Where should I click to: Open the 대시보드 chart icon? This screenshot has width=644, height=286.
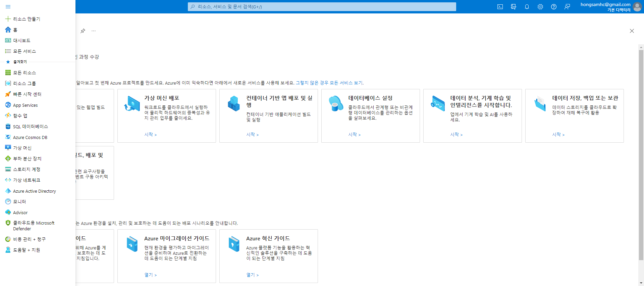(x=8, y=40)
